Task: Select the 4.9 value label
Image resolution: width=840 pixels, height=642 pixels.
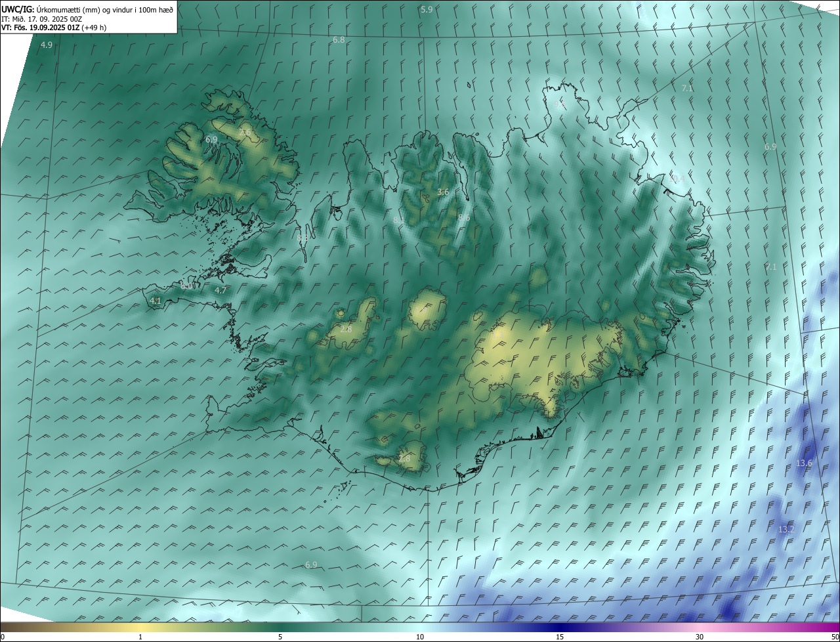Action: [x=47, y=45]
